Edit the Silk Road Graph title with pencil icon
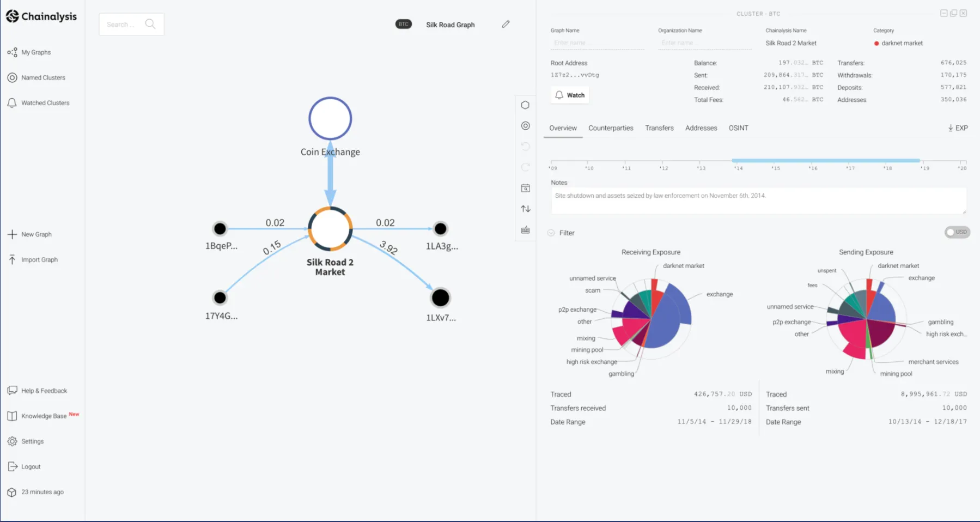 tap(506, 24)
